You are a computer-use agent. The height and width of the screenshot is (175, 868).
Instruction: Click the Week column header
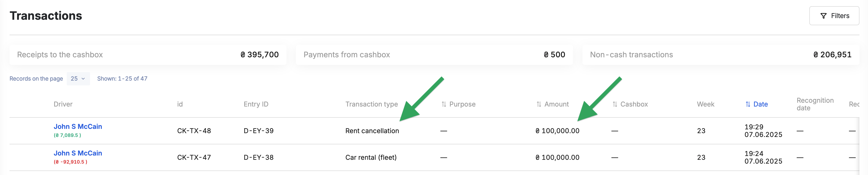coord(705,104)
